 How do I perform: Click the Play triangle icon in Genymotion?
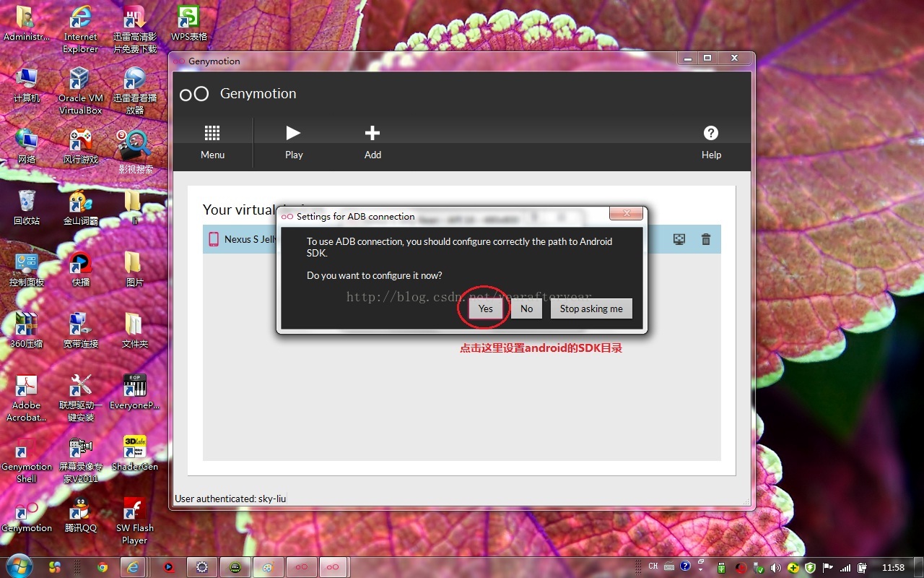tap(293, 133)
